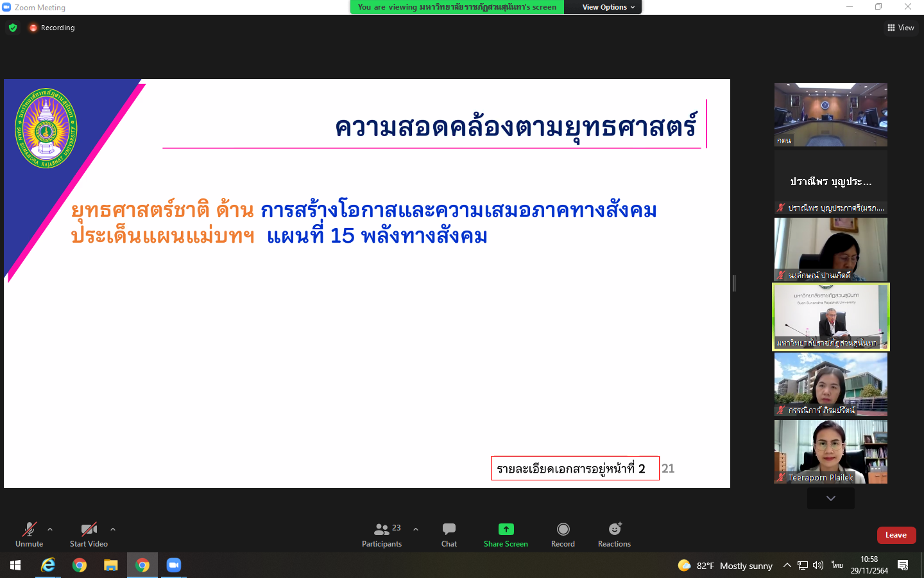Open the Participants list
This screenshot has height=578, width=924.
(382, 534)
